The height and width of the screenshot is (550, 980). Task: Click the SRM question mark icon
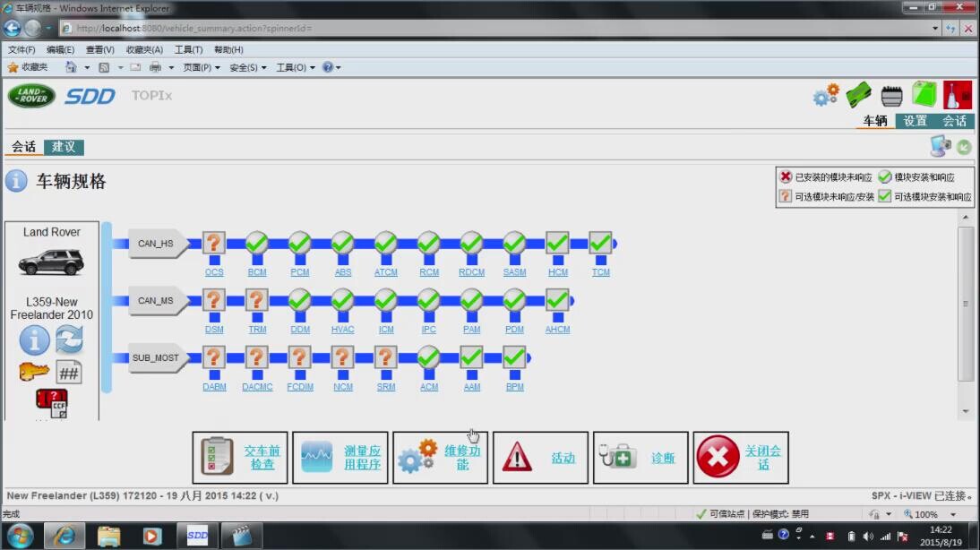(x=385, y=358)
